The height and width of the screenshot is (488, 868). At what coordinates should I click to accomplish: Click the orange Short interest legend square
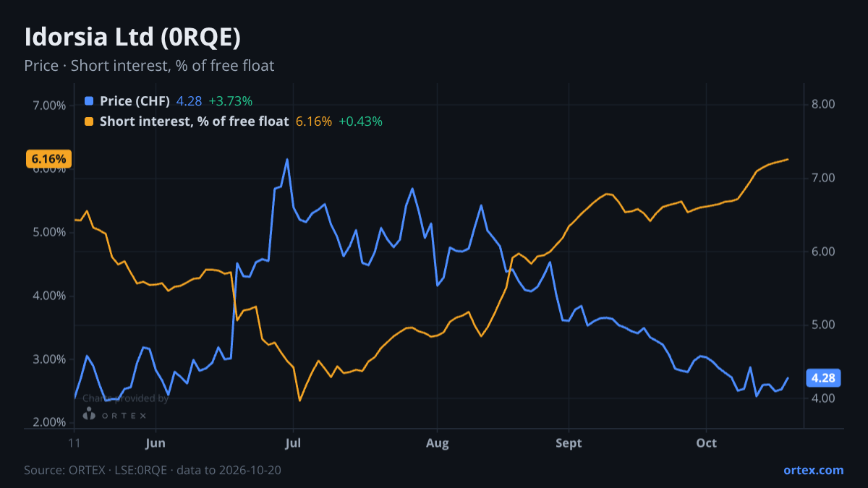(89, 121)
